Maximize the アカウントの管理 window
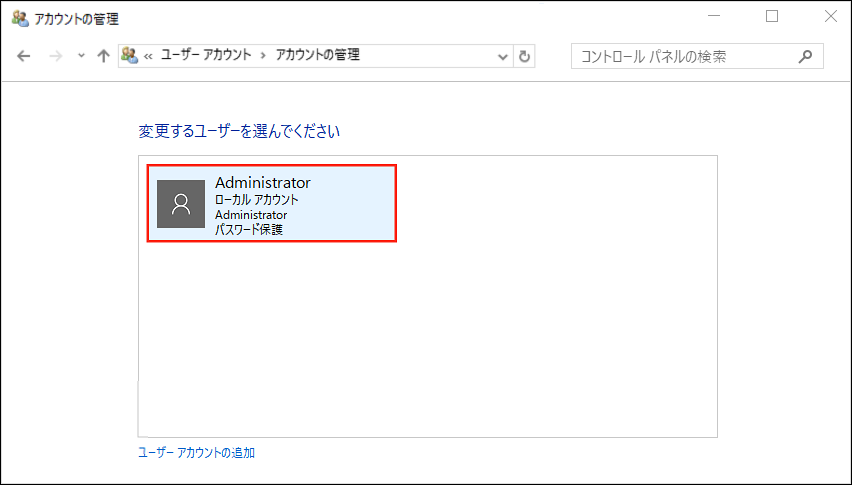Viewport: 852px width, 485px height. 771,17
